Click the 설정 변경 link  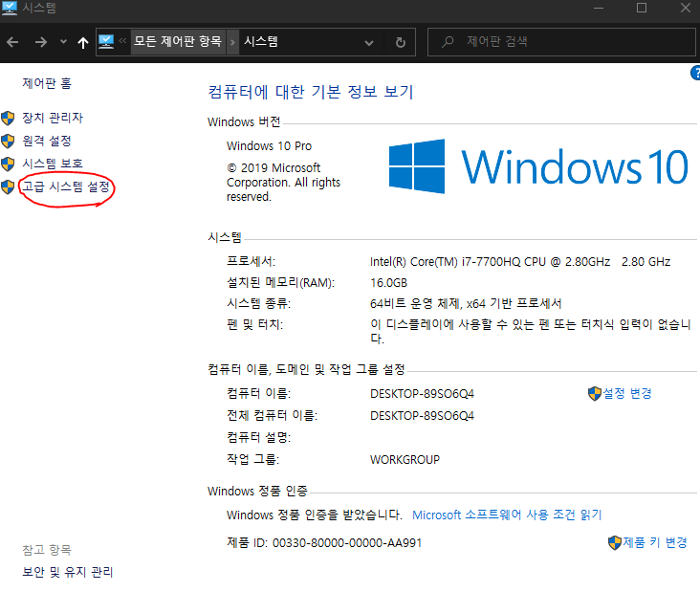point(627,393)
